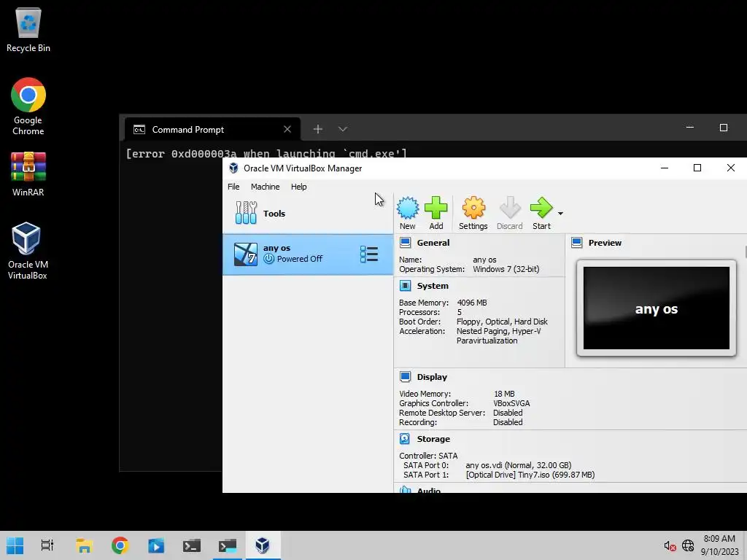Click the Preview section header

[605, 243]
